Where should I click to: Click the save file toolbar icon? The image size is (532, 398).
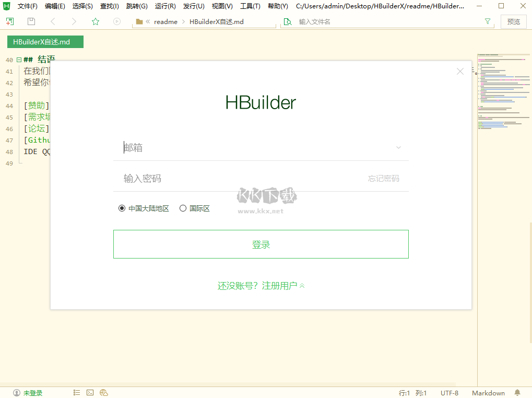(31, 21)
